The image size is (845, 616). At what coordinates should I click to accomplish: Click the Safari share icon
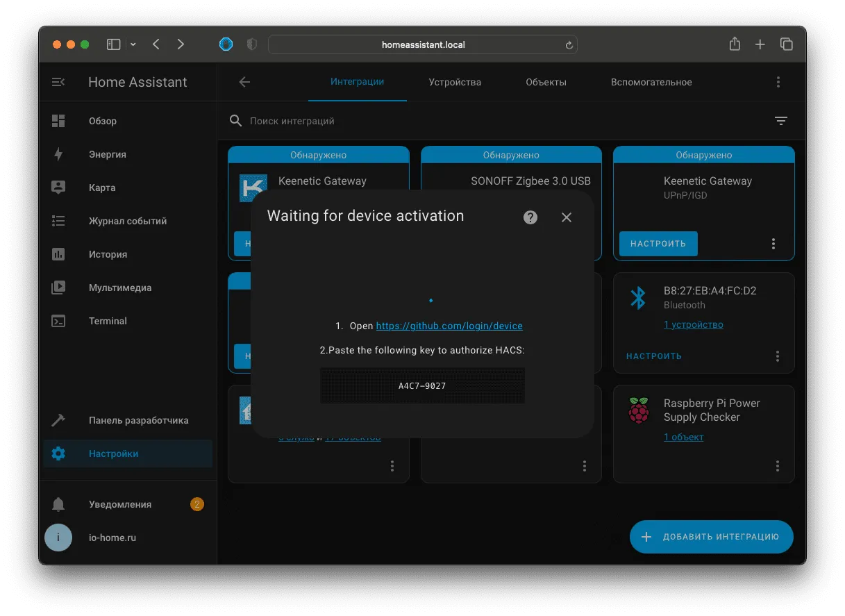pyautogui.click(x=735, y=44)
